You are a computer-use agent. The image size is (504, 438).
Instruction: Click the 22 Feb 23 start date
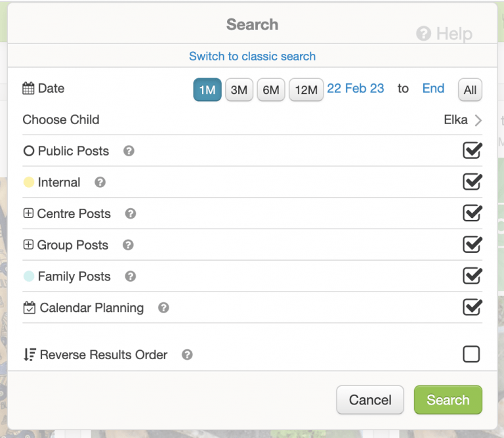click(x=356, y=89)
